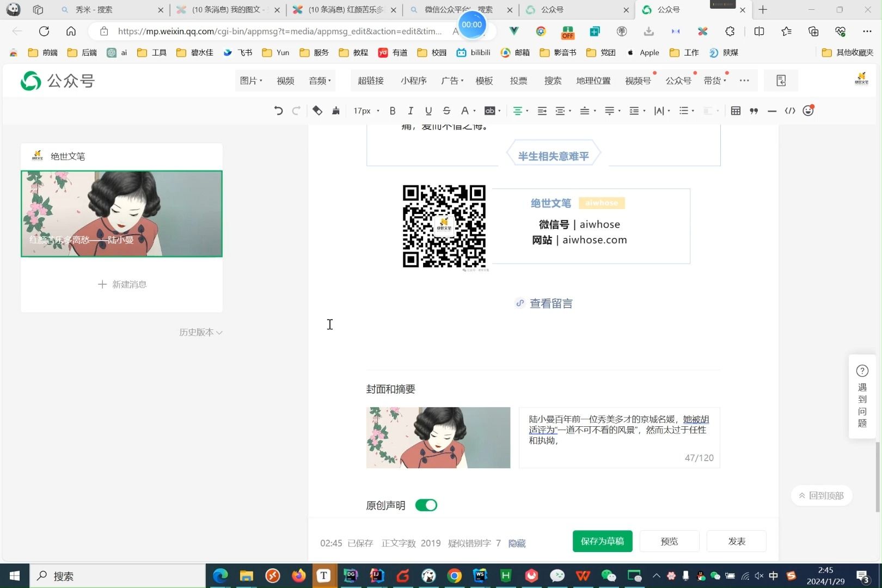Toggle strikethrough formatting
This screenshot has height=588, width=882.
[x=446, y=111]
